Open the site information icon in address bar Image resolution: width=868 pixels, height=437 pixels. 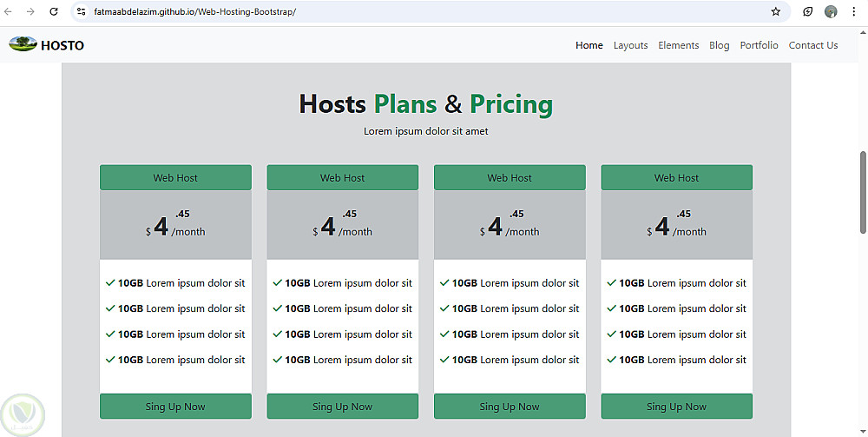coord(82,12)
